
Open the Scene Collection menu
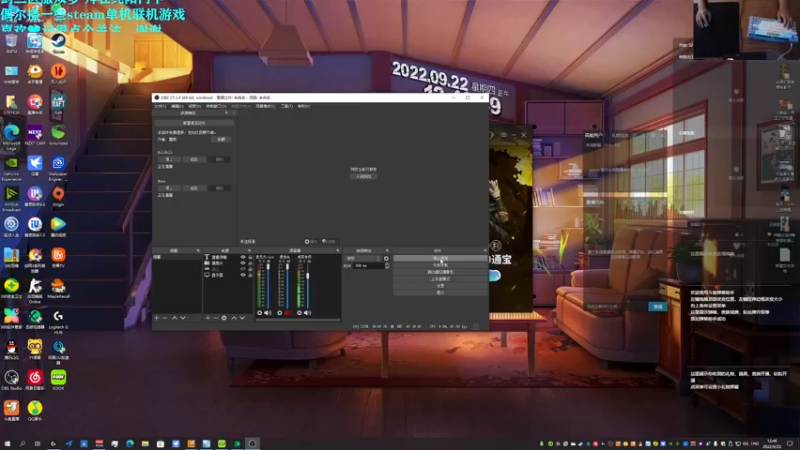coord(265,106)
